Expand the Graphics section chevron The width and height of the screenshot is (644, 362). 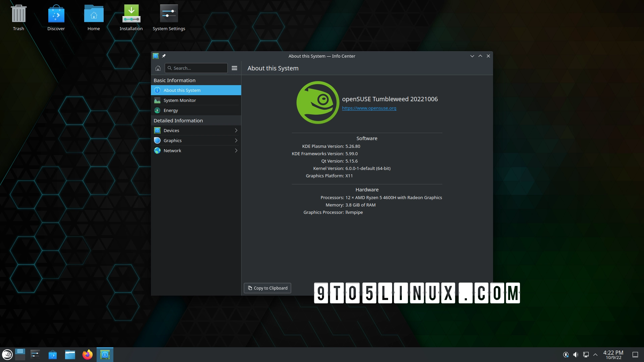click(x=236, y=140)
